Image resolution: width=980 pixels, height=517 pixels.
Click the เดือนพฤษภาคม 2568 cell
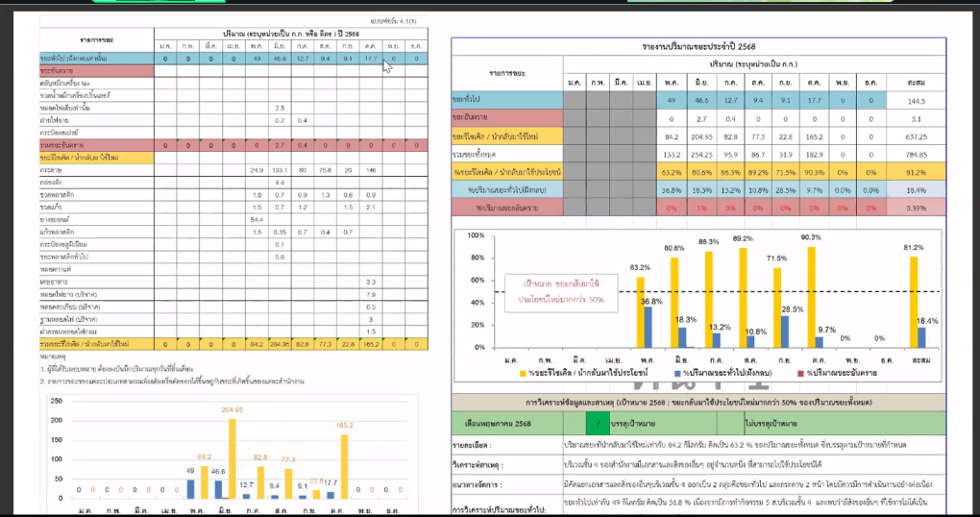511,422
